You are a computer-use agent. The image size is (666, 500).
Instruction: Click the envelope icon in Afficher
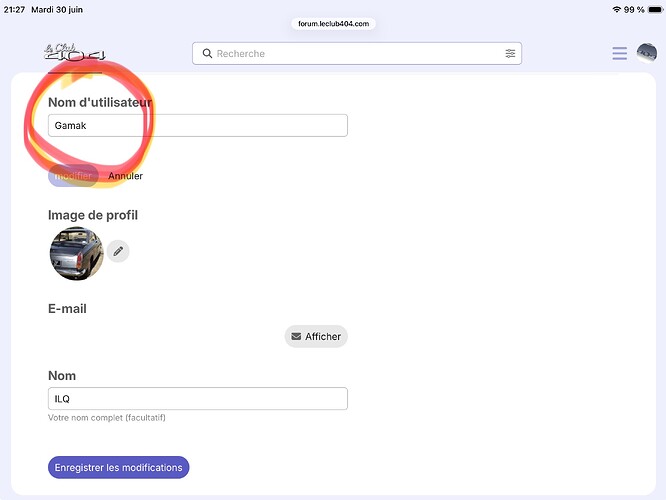(296, 336)
